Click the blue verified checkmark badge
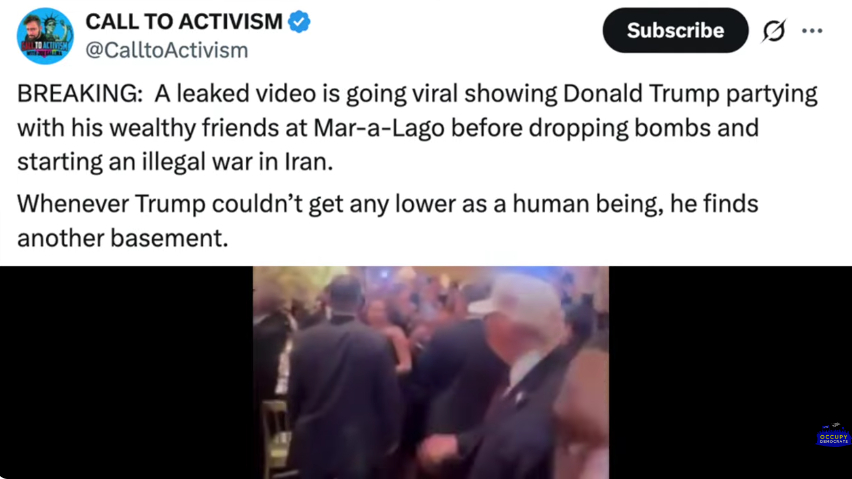Viewport: 852px width, 479px height. click(299, 22)
